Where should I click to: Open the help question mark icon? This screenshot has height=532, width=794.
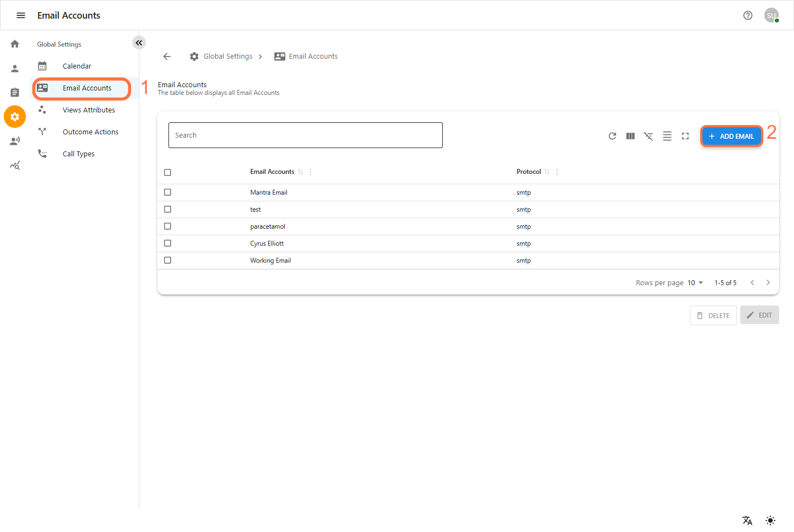(748, 15)
